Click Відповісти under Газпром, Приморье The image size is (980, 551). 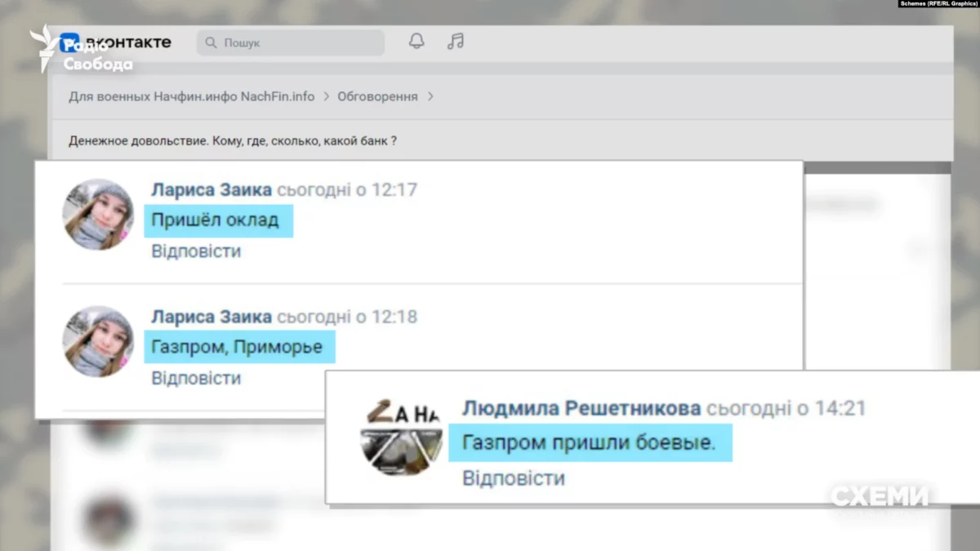pos(196,378)
